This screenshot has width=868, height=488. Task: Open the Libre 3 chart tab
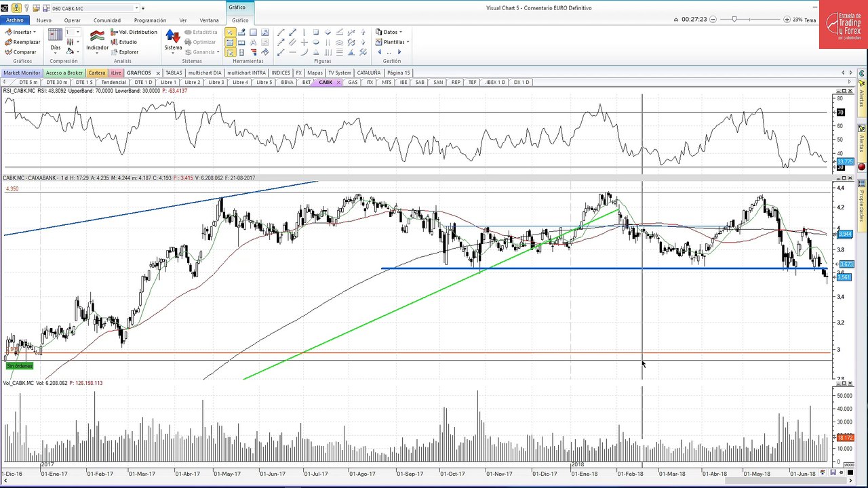click(216, 82)
